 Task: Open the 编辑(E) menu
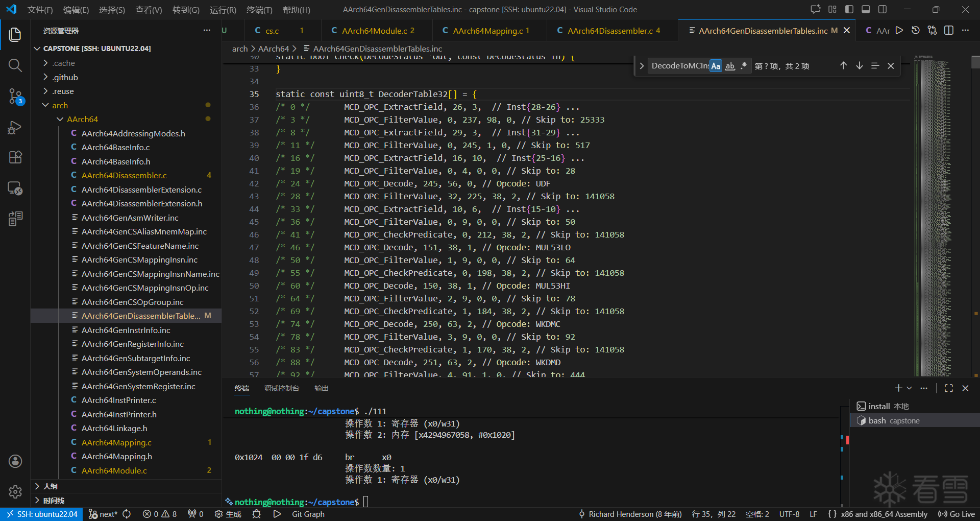(x=76, y=10)
